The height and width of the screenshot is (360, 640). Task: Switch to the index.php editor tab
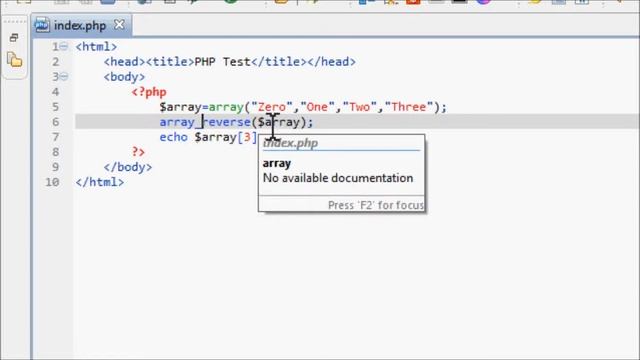[x=81, y=25]
